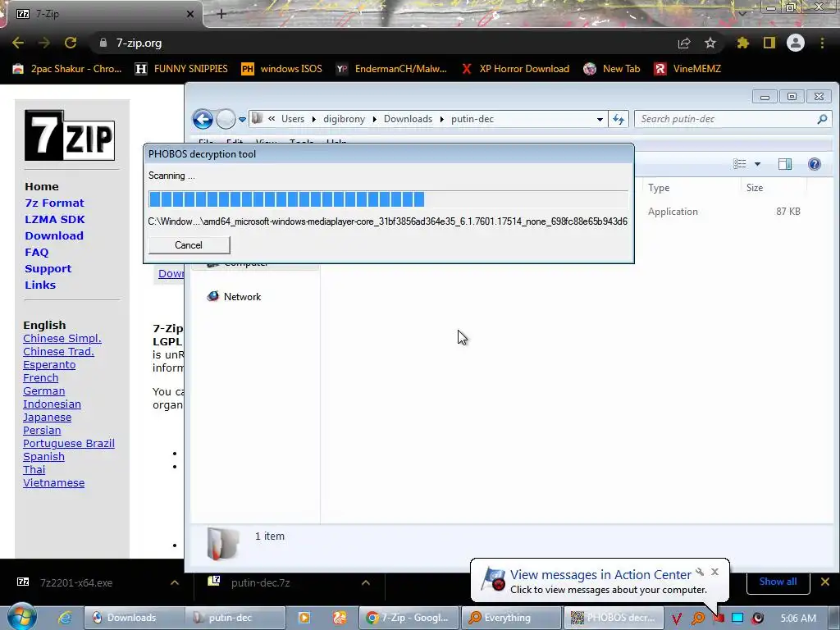The width and height of the screenshot is (840, 630).
Task: Switch language to Esperanto
Action: click(49, 365)
